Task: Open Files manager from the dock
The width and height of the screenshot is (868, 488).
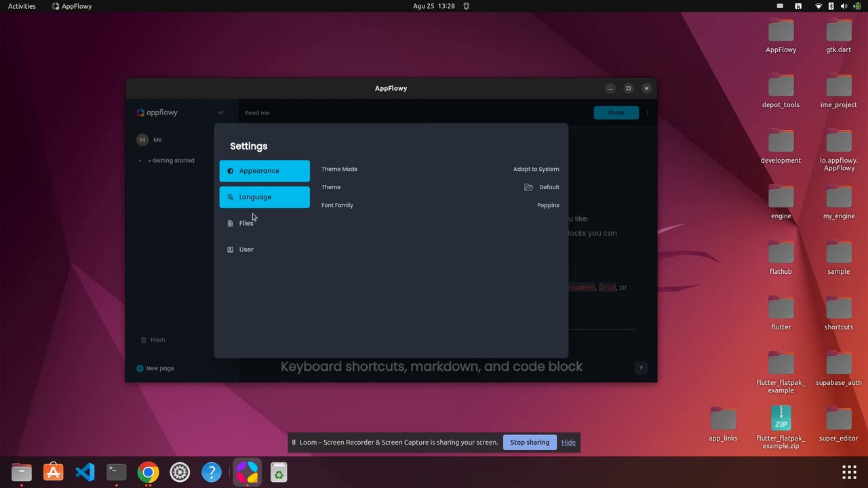Action: pos(22,472)
